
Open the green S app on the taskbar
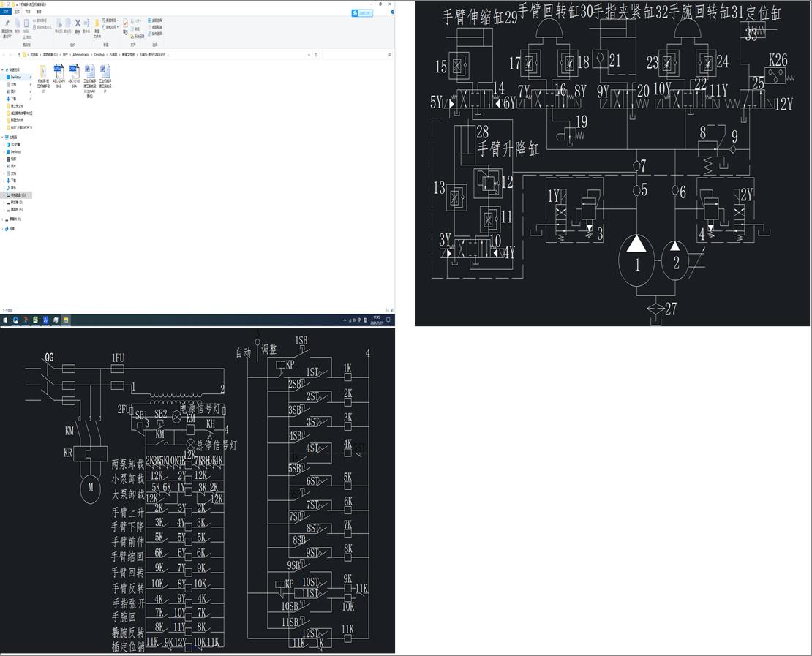[x=36, y=320]
